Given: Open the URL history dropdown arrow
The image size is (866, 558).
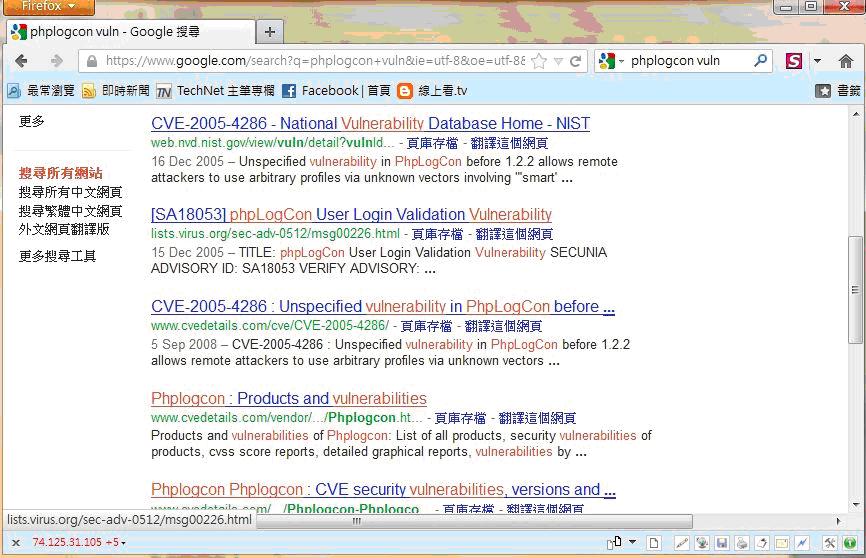Looking at the screenshot, I should click(558, 61).
